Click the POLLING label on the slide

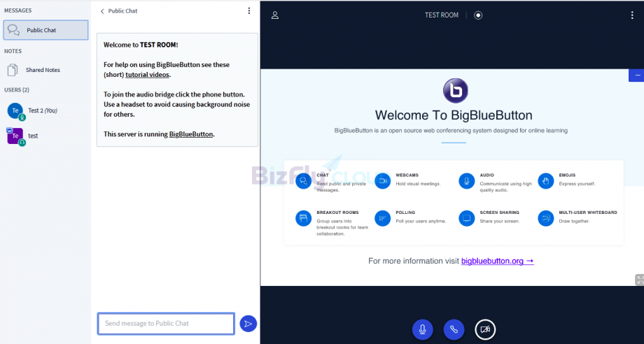point(405,213)
